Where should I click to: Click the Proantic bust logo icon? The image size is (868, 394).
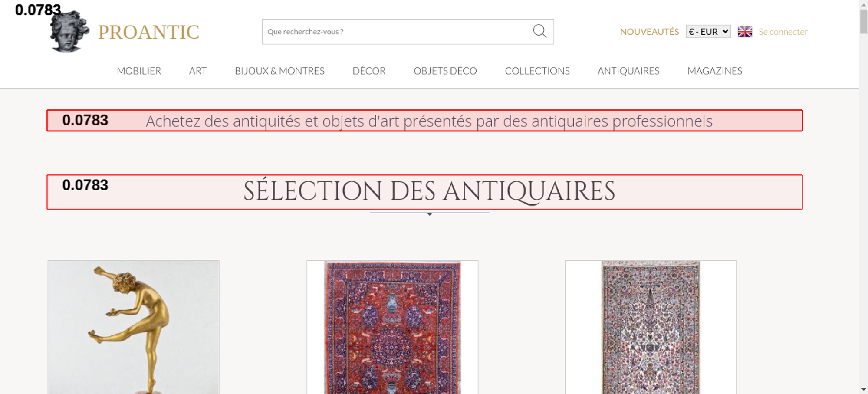click(x=69, y=32)
